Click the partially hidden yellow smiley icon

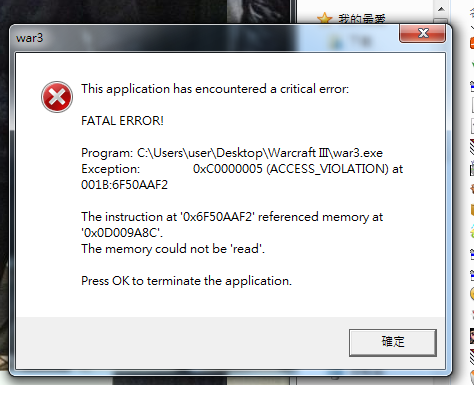click(473, 293)
